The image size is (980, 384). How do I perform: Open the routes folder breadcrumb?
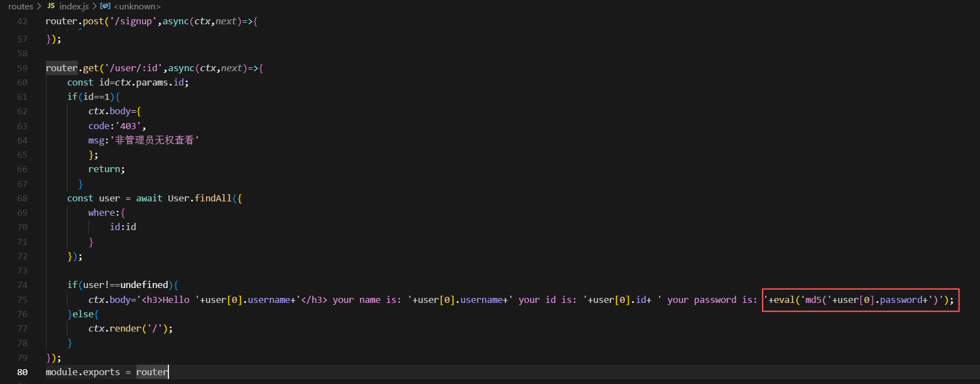click(20, 6)
